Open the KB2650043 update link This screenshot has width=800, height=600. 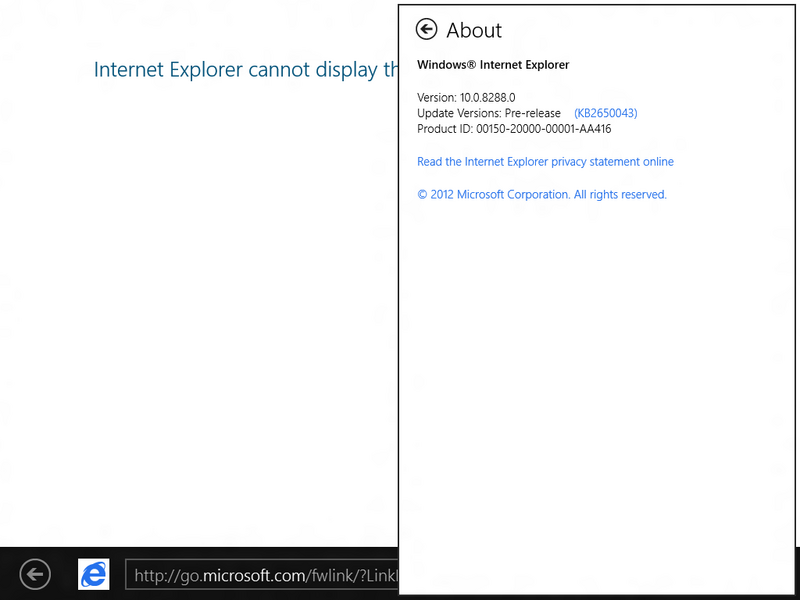click(x=606, y=113)
